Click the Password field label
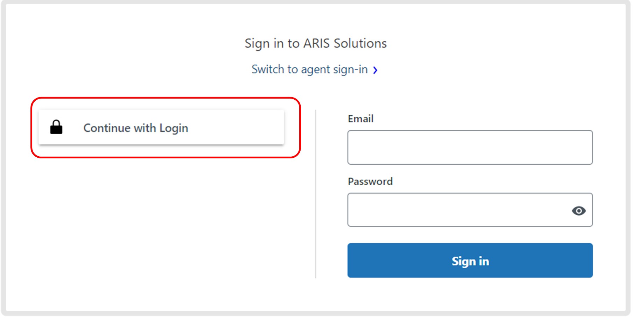The width and height of the screenshot is (644, 330). (x=370, y=181)
